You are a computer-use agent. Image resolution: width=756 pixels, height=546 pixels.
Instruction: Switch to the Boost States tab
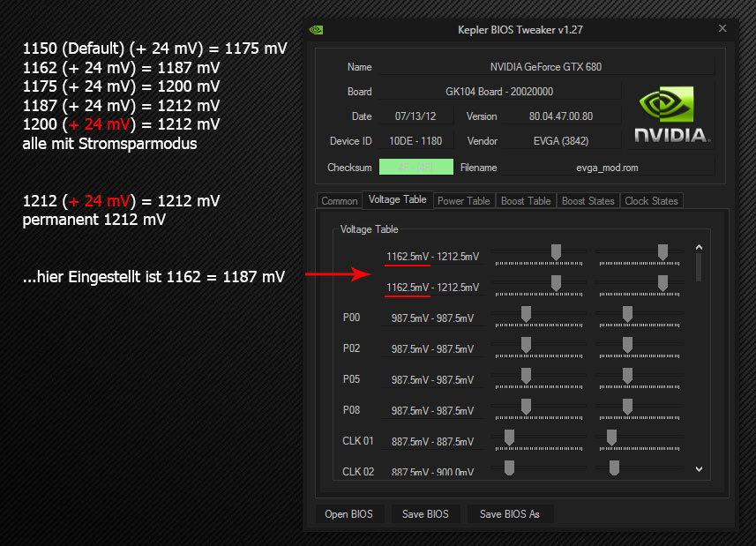click(588, 201)
